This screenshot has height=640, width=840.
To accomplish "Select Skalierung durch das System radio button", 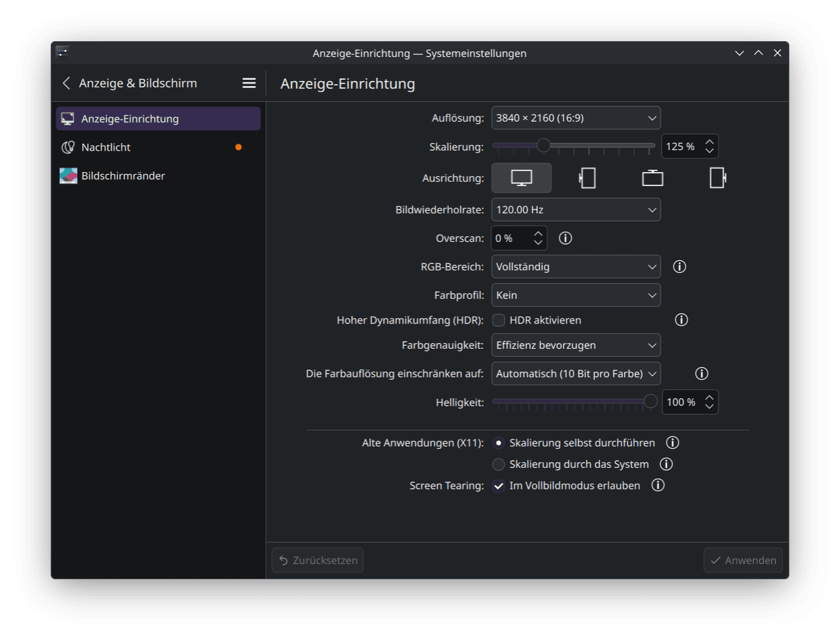I will (499, 464).
